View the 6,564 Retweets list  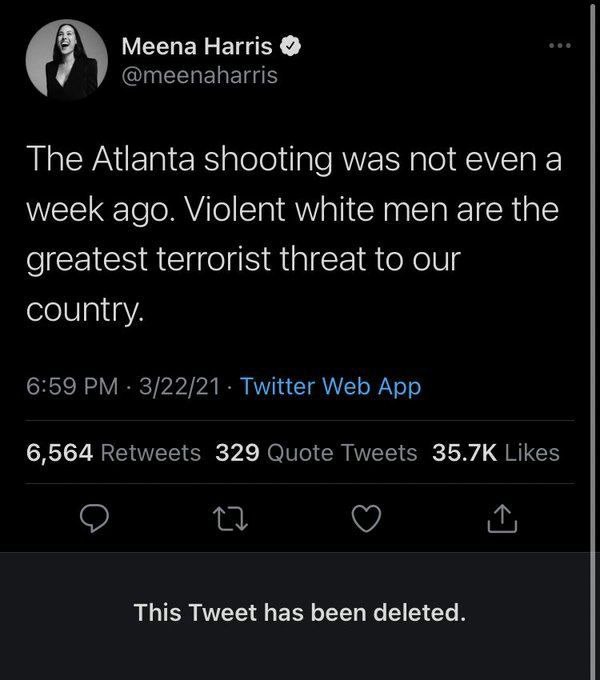(113, 453)
